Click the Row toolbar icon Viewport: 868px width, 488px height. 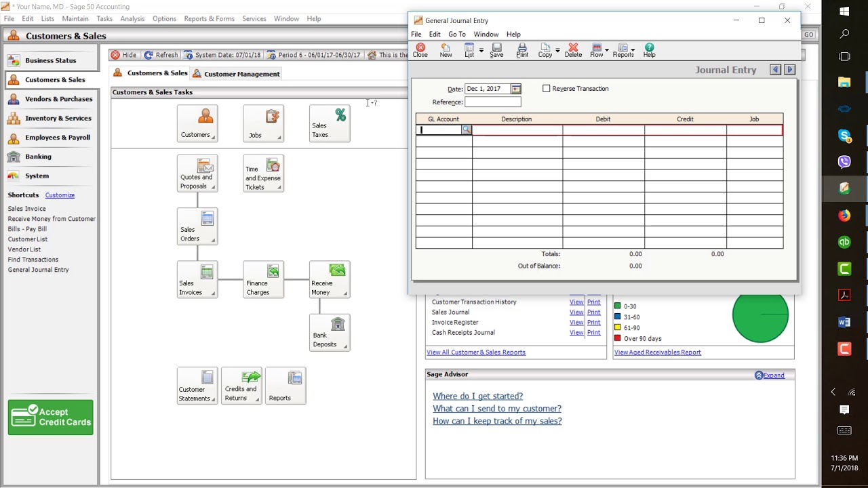tap(597, 50)
